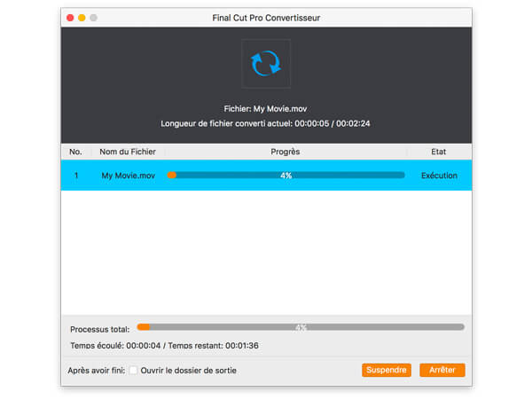
Task: Stop conversion with the Arrêter button
Action: tap(442, 370)
